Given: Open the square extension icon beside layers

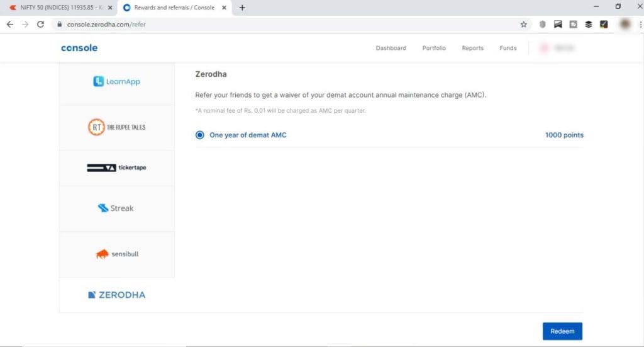Looking at the screenshot, I should [x=574, y=25].
